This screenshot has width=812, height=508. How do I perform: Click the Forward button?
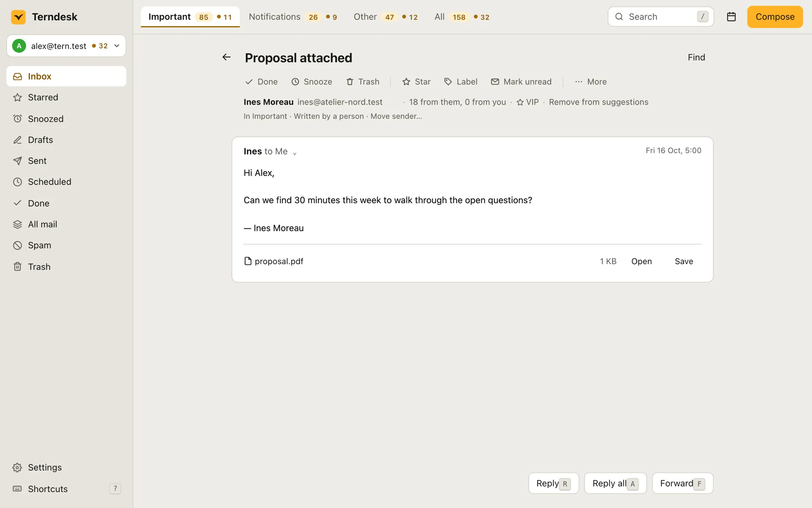(x=683, y=483)
